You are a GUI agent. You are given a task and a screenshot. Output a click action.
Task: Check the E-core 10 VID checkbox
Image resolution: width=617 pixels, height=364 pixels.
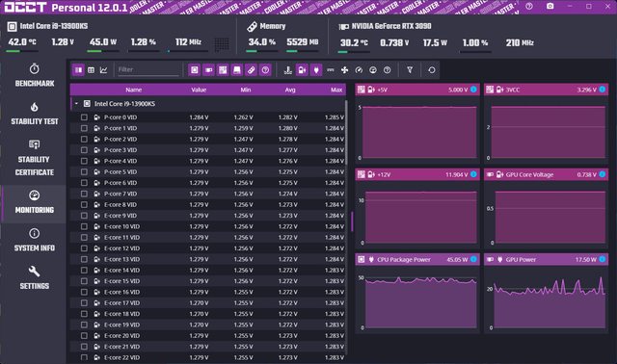click(84, 226)
